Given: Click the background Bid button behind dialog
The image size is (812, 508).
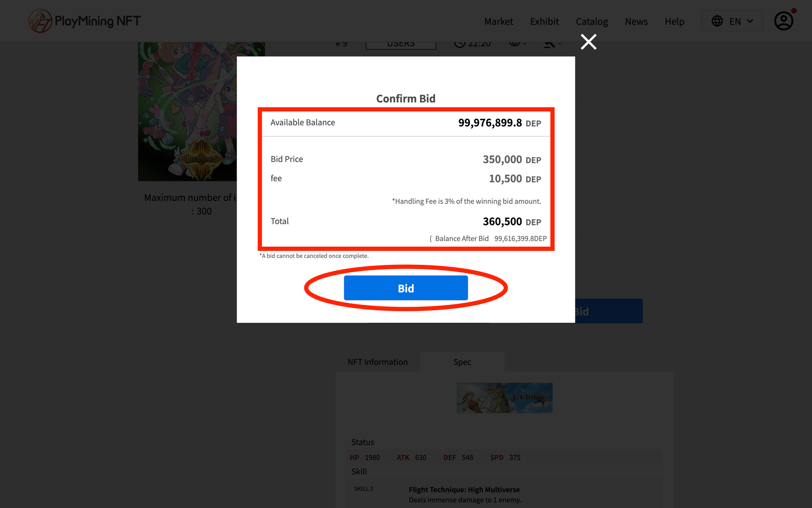Looking at the screenshot, I should tap(609, 311).
